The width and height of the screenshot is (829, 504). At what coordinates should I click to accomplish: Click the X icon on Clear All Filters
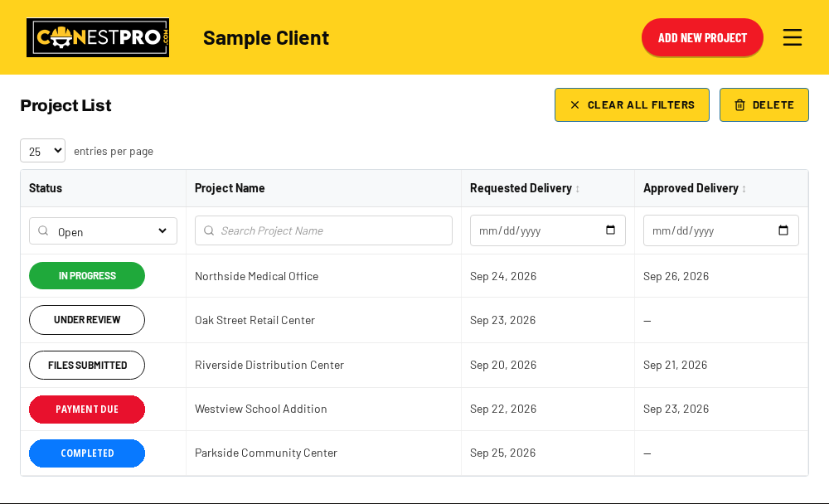click(x=574, y=105)
